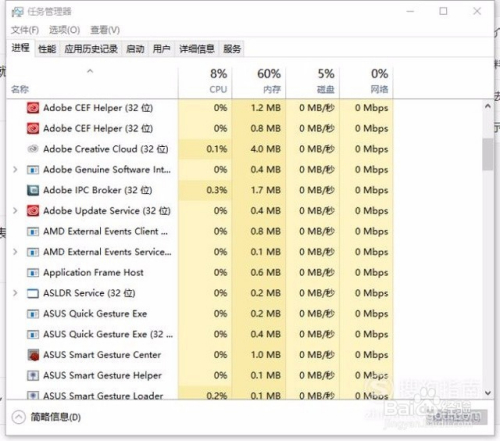Click the Adobe Creative Cloud process icon

tap(33, 149)
